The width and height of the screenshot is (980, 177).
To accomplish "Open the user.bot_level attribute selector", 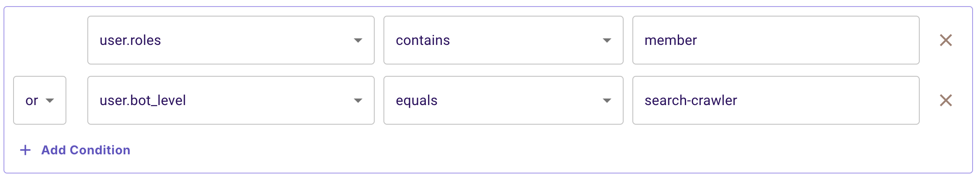I will tap(231, 100).
